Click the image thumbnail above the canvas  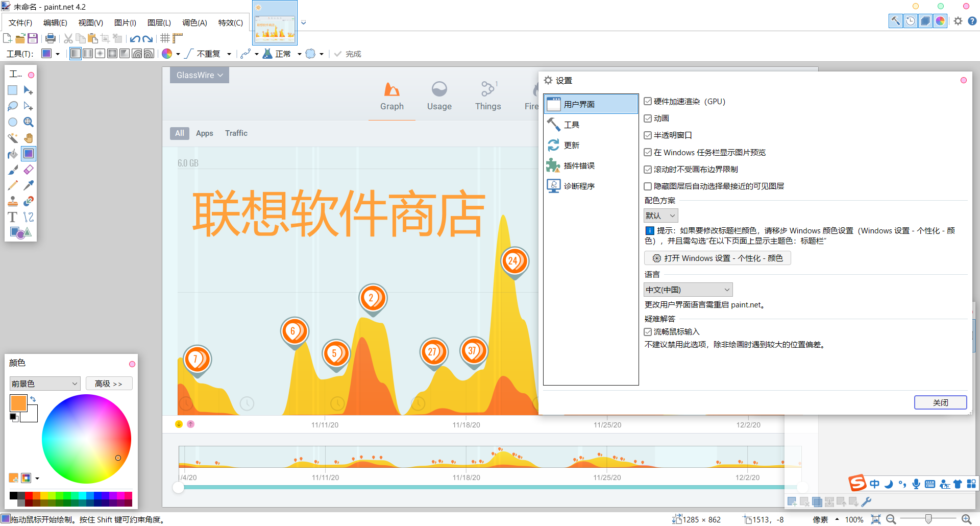click(275, 23)
